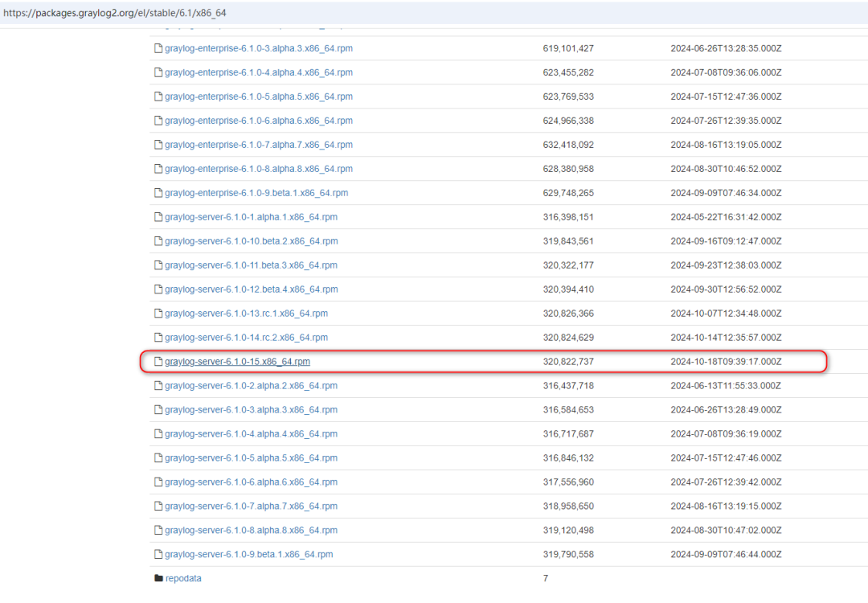The image size is (868, 603).
Task: Click file icon beside graylog-server-6.1.0-2.alpha.2
Action: [x=158, y=385]
